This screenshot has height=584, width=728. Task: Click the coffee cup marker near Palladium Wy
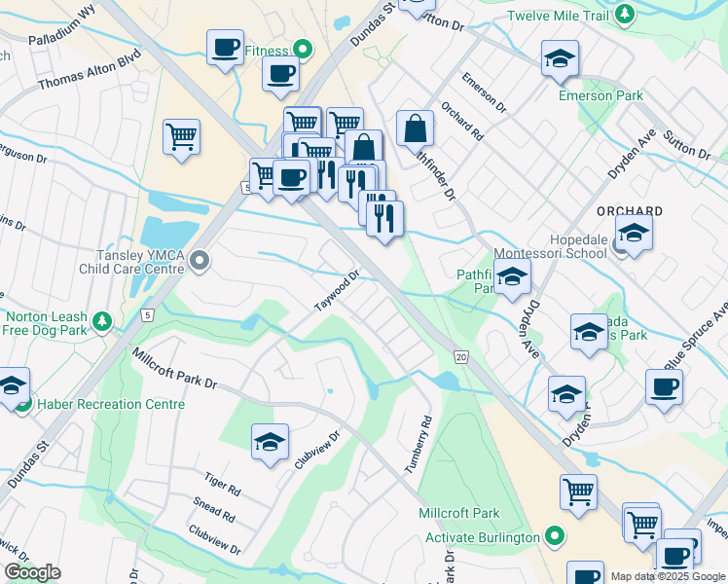tap(225, 48)
